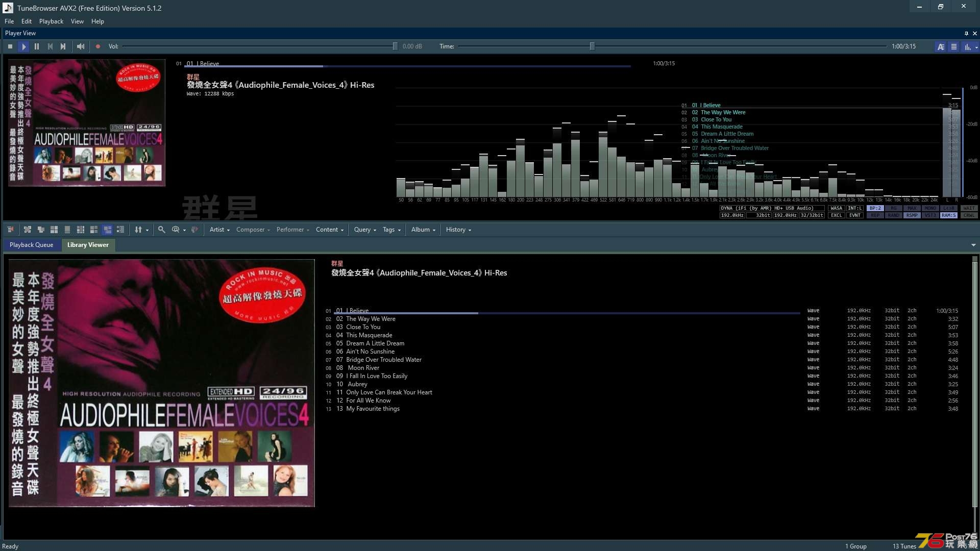This screenshot has width=980, height=551.
Task: Open the Help menu
Action: (x=97, y=21)
